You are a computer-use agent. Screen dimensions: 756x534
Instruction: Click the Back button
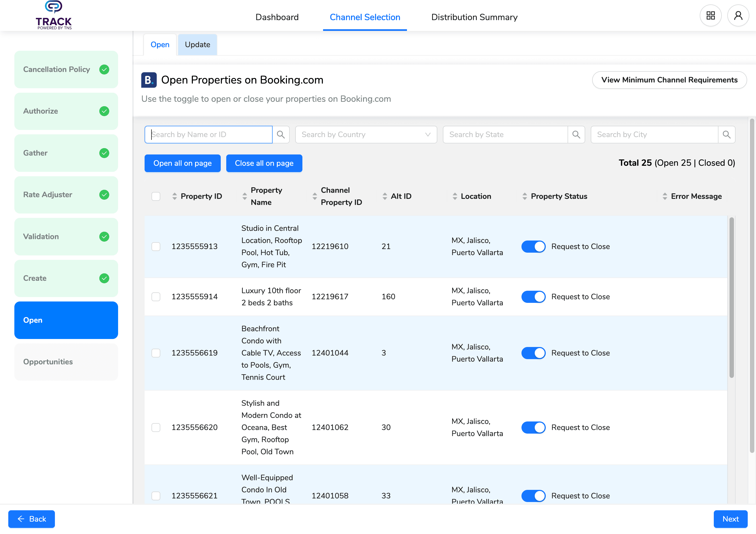[32, 519]
